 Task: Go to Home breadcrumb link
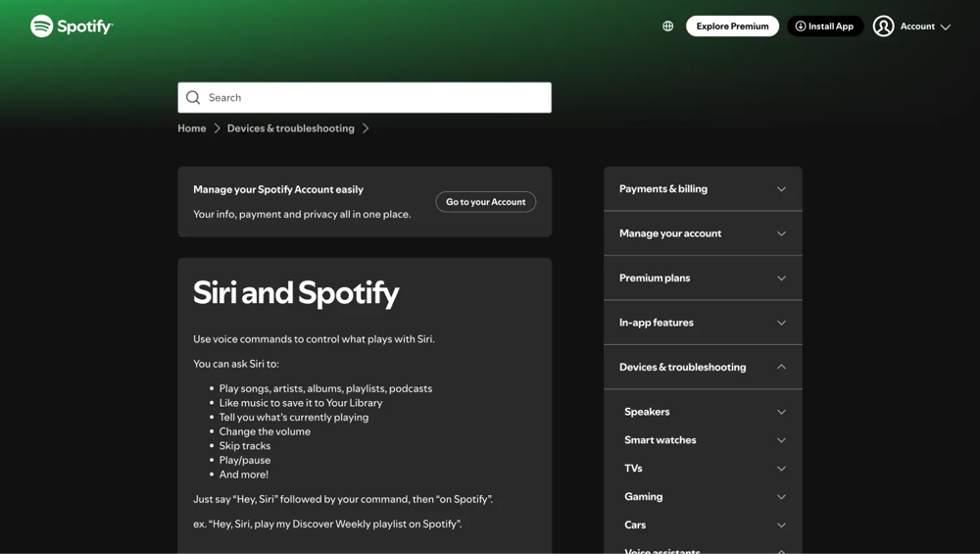[192, 128]
